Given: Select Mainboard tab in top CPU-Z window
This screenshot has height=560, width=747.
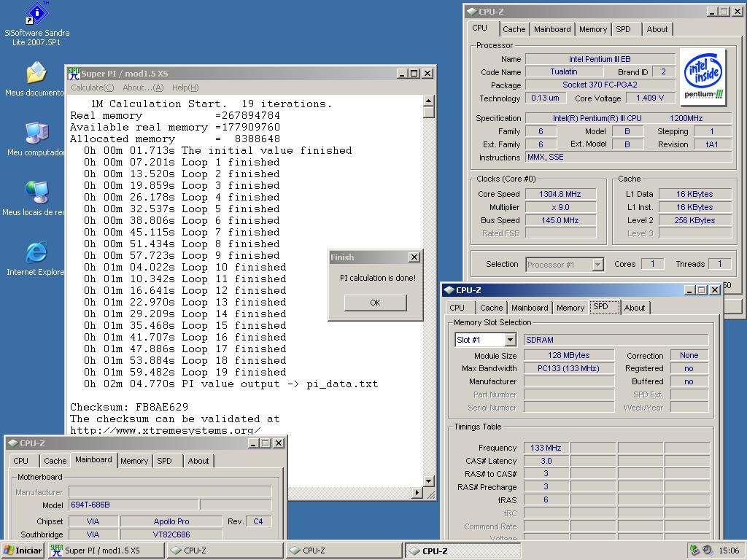Looking at the screenshot, I should point(552,29).
